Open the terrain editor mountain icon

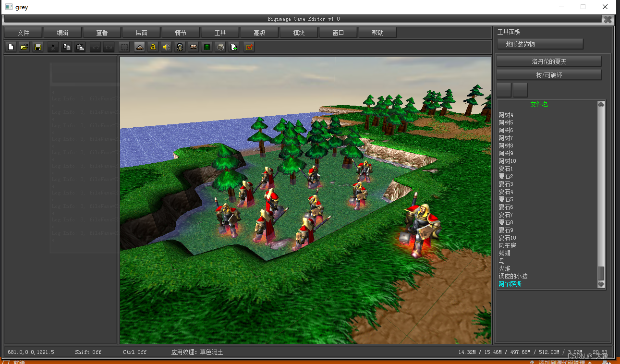coord(139,47)
